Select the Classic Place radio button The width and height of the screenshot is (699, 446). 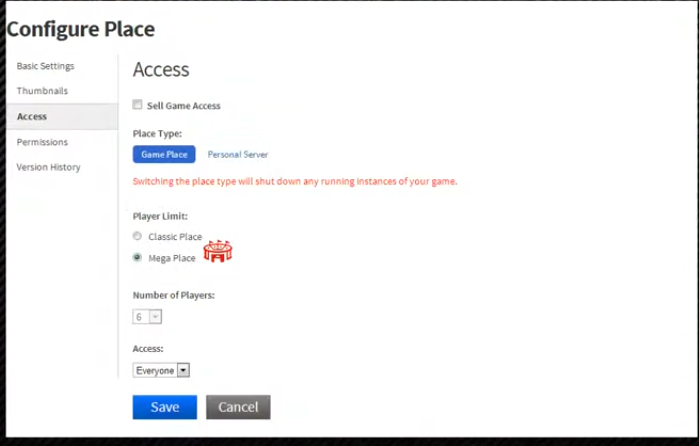tap(138, 237)
